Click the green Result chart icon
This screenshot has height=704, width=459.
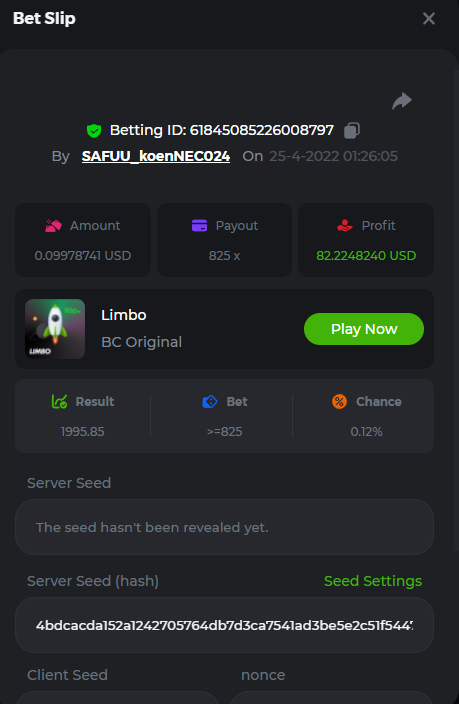[59, 401]
